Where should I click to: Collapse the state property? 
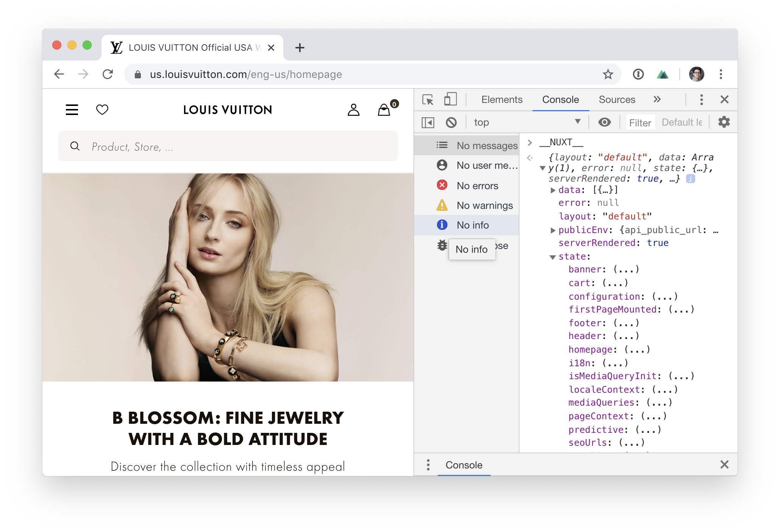553,257
